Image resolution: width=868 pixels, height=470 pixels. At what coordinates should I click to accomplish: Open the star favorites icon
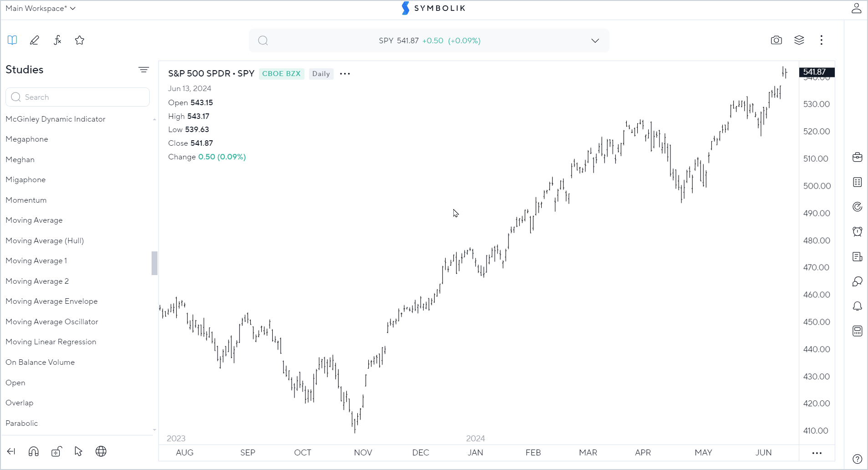80,40
